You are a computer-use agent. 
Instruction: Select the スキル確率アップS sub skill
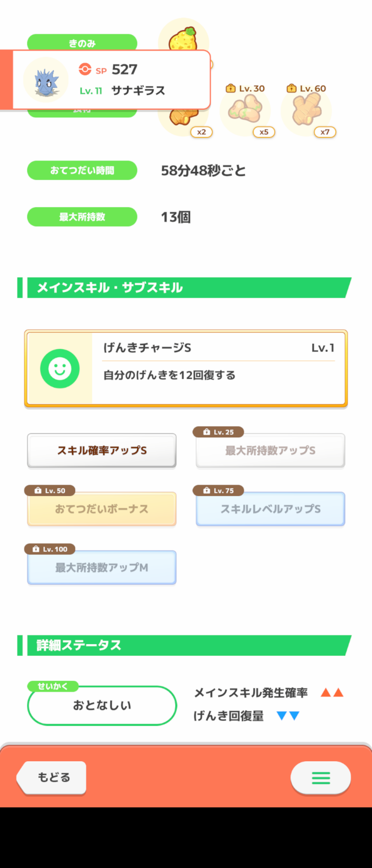coord(102,450)
